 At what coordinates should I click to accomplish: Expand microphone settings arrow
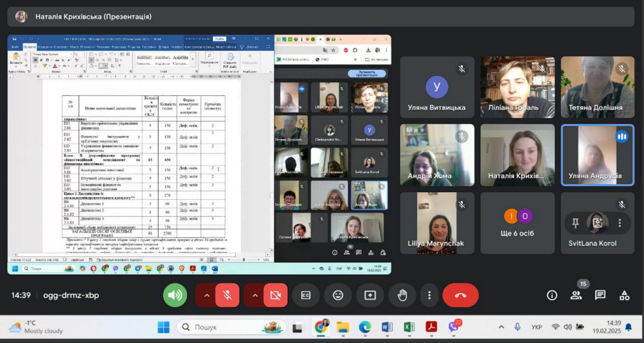(206, 295)
